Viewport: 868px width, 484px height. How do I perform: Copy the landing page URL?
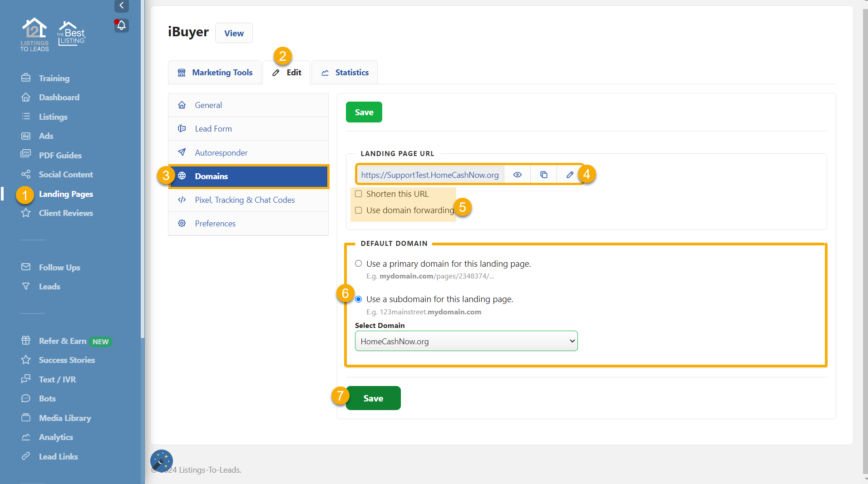pyautogui.click(x=543, y=174)
